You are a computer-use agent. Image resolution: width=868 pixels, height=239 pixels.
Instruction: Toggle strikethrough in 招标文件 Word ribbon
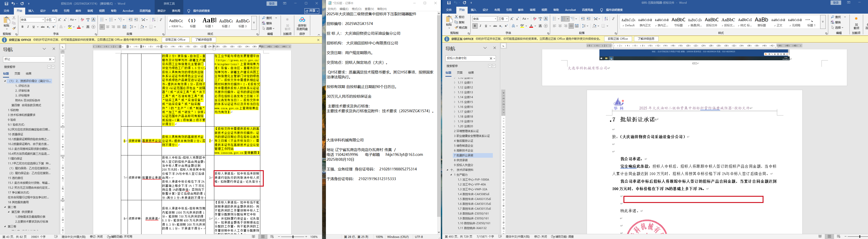pyautogui.click(x=43, y=27)
